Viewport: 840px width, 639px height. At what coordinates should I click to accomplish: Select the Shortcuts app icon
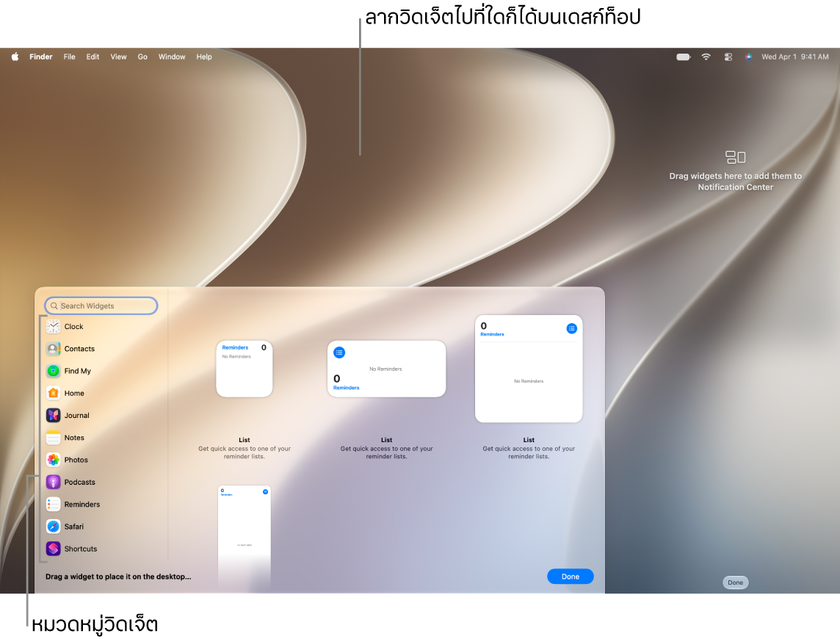tap(54, 549)
